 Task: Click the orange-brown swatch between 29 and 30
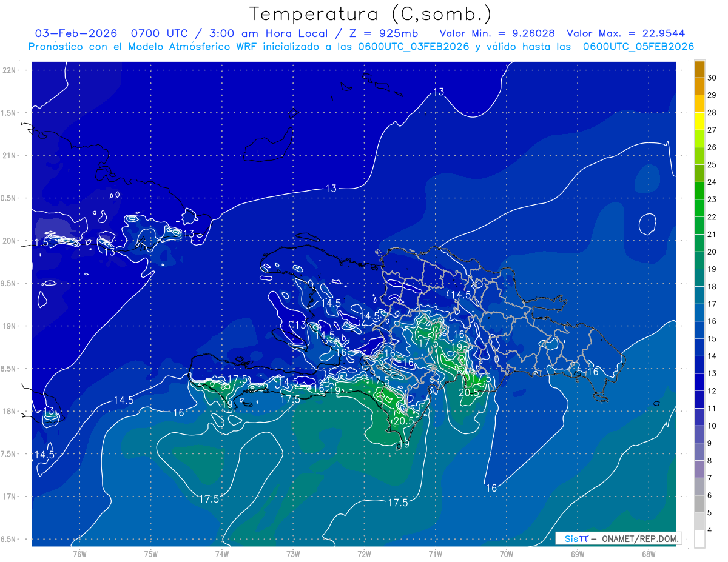click(x=699, y=87)
